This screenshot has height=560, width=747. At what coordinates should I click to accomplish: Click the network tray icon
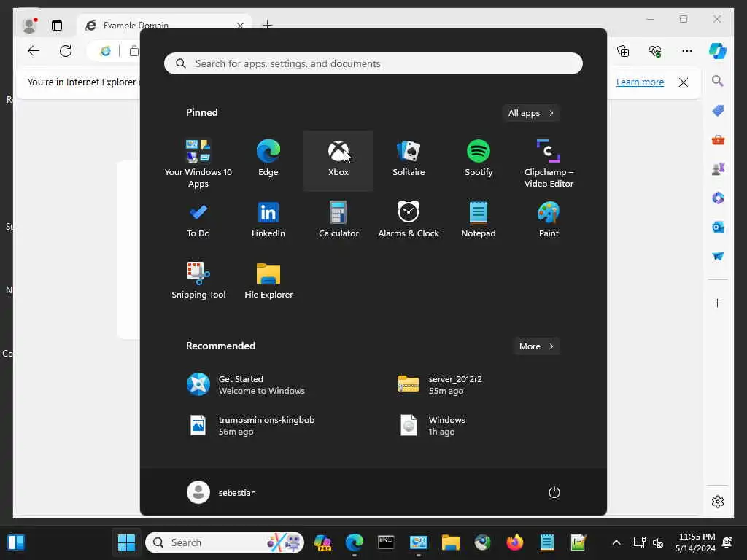coord(639,542)
